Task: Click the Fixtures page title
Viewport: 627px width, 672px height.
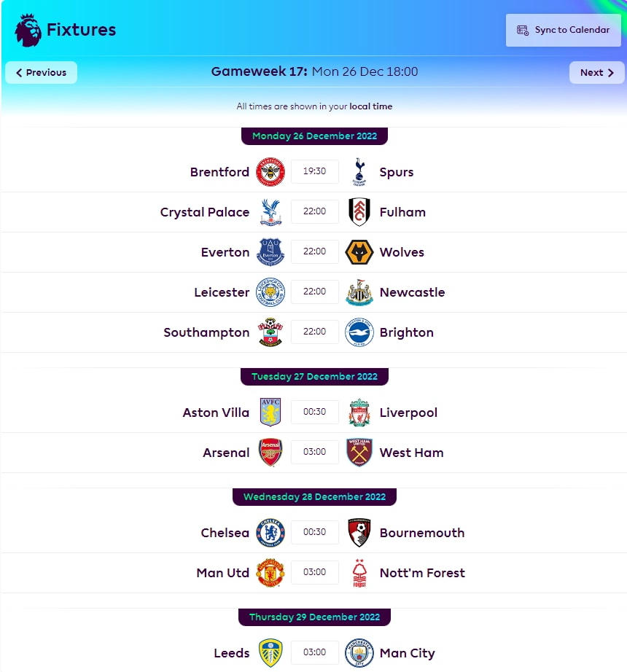Action: click(x=81, y=30)
